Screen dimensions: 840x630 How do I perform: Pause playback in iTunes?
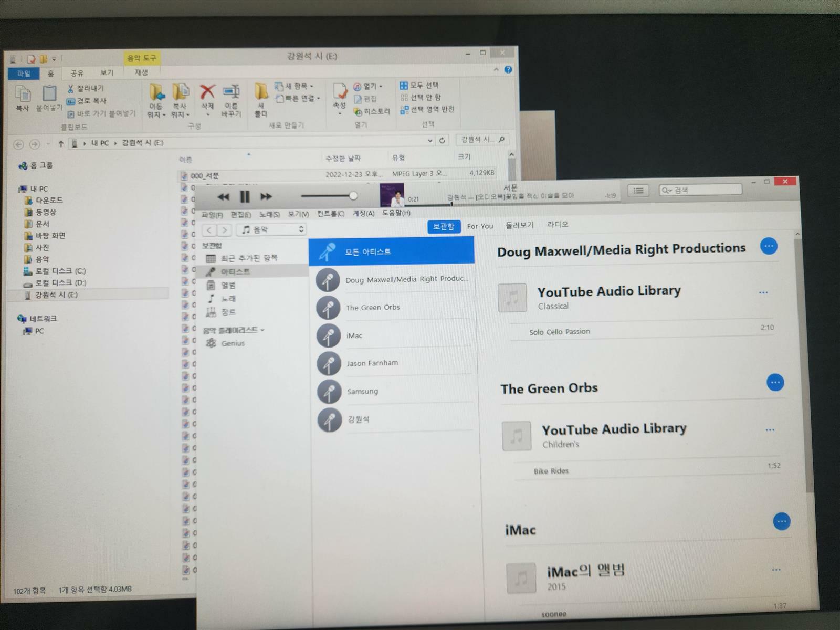tap(245, 197)
